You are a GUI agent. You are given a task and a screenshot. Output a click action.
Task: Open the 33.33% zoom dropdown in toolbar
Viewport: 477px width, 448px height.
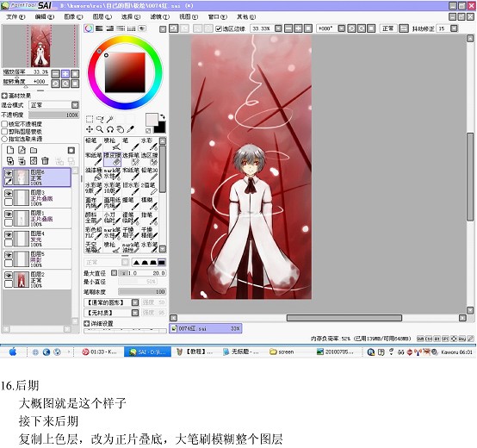[278, 28]
